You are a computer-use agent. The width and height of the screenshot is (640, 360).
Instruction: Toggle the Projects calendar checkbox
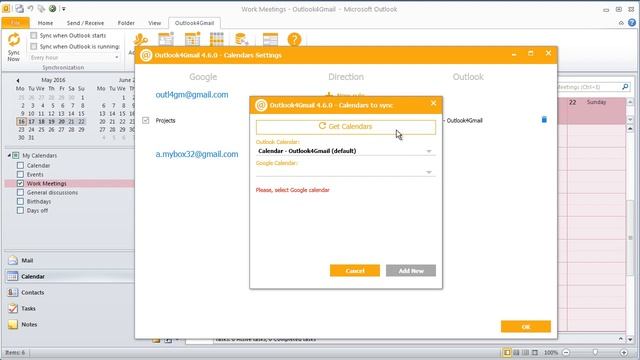146,120
